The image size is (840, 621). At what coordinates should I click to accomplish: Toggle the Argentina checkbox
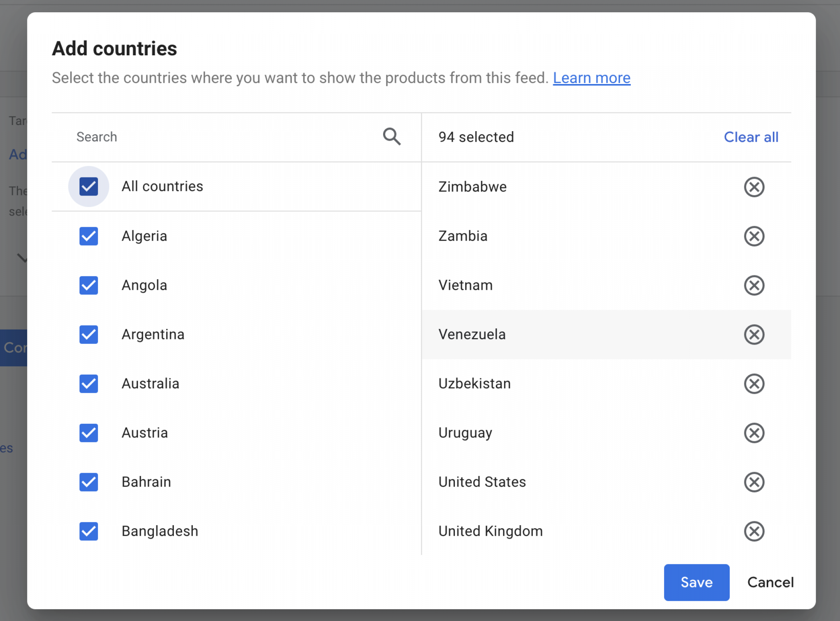tap(89, 334)
